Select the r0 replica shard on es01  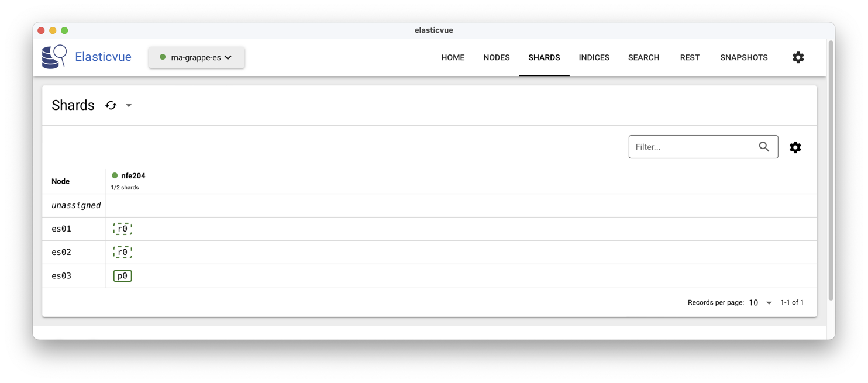123,229
